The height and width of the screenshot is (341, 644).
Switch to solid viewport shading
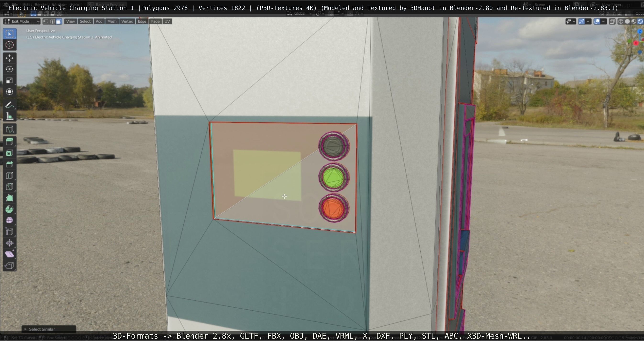pos(627,22)
